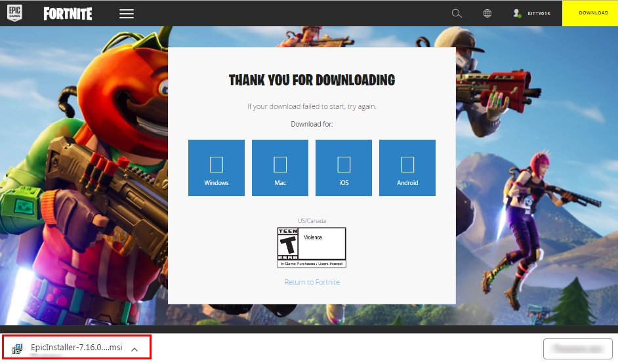Click the ESRB Teen rating badge
Screen dimensions: 618x364
tap(312, 247)
